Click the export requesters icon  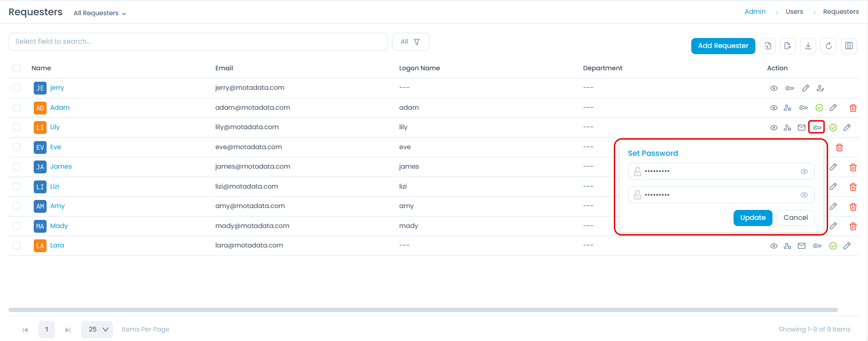click(x=788, y=46)
